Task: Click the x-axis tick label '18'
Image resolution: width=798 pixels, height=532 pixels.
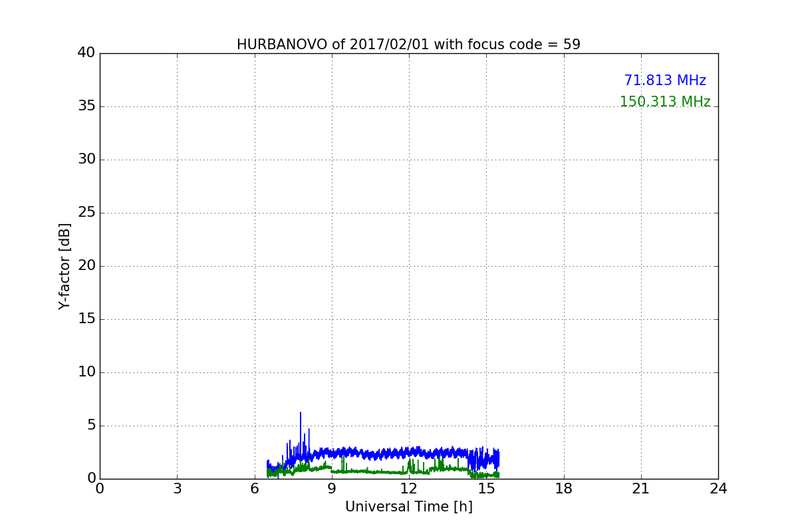Action: [564, 489]
